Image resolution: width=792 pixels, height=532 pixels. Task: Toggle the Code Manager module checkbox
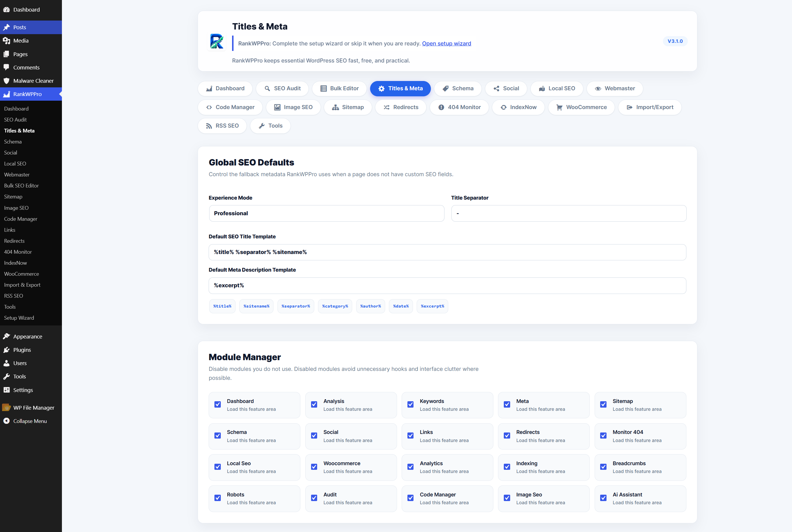point(411,498)
